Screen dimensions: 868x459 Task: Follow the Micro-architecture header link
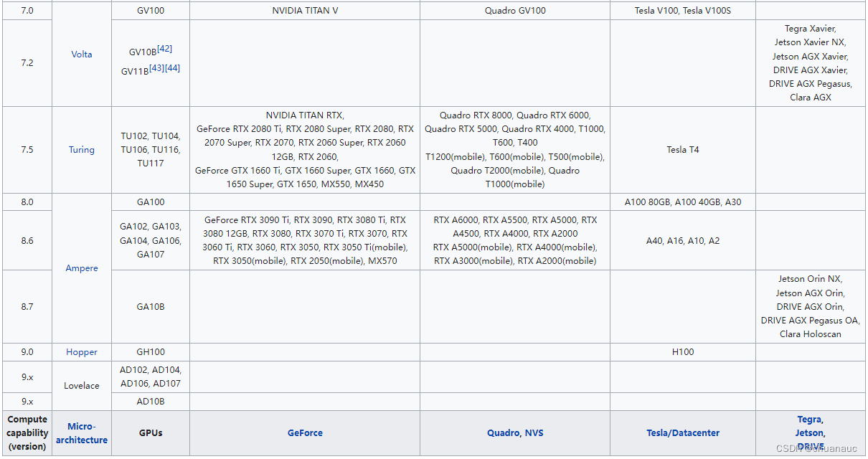tap(82, 433)
